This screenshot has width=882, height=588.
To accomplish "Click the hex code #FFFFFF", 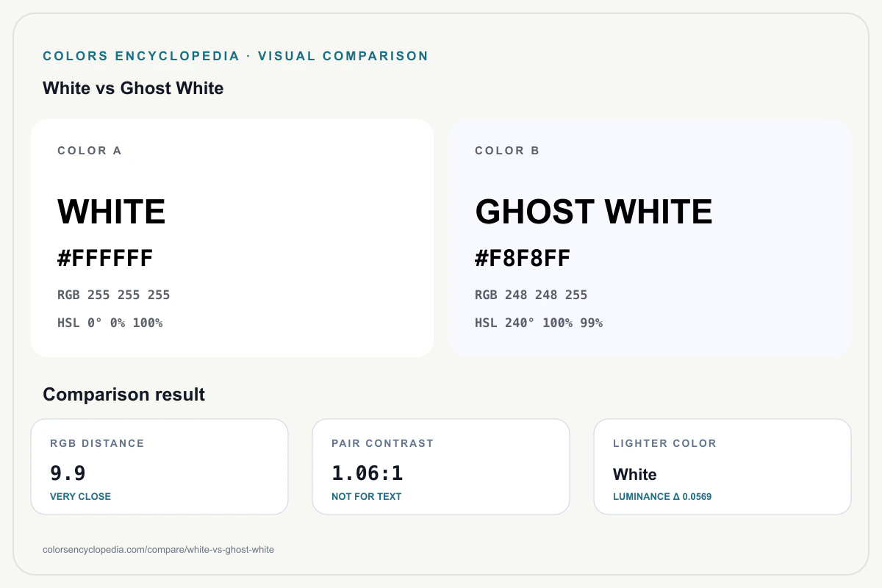I will coord(105,259).
